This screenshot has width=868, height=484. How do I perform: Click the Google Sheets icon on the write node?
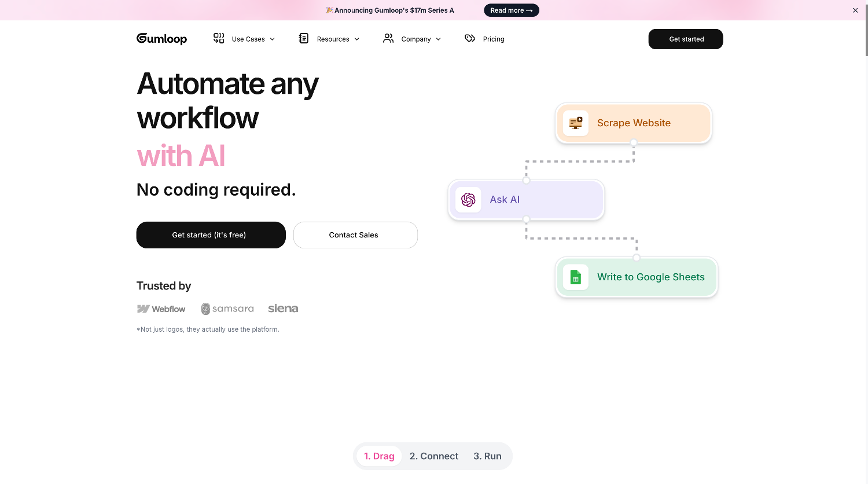pyautogui.click(x=575, y=277)
